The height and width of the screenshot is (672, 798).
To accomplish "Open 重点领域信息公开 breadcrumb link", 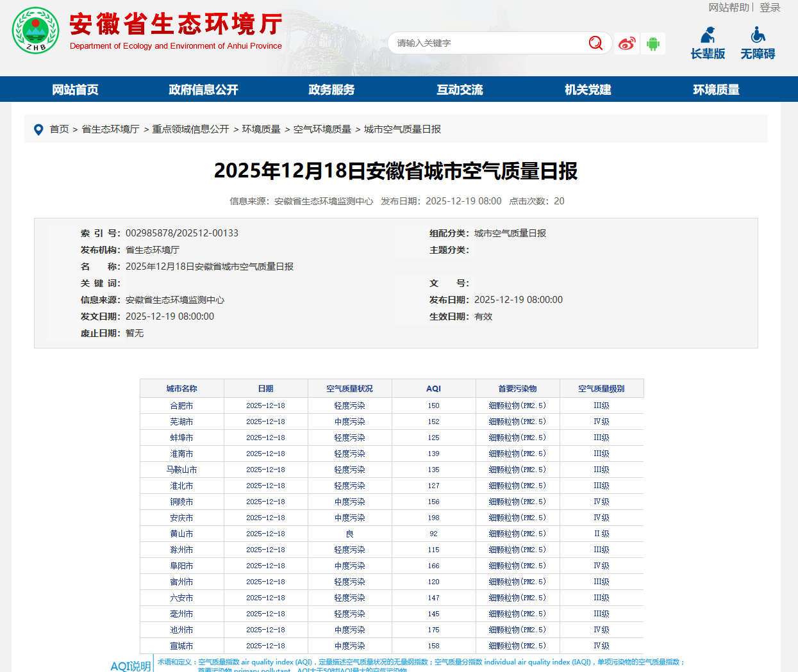I will [190, 129].
